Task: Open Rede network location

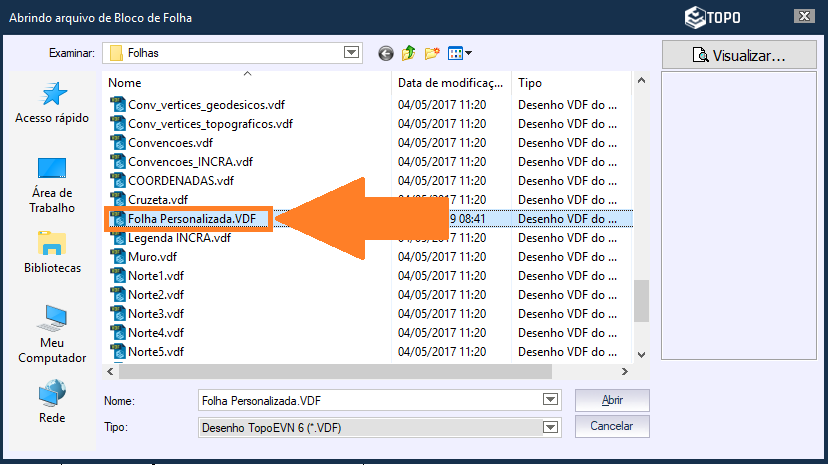Action: pyautogui.click(x=52, y=402)
